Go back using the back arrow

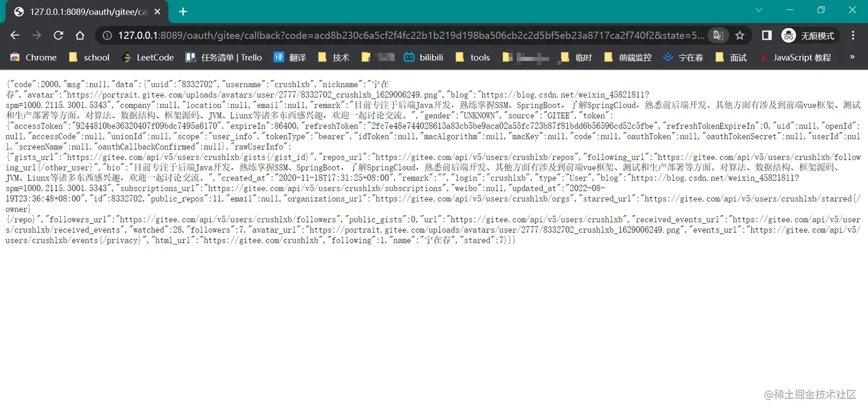click(14, 35)
